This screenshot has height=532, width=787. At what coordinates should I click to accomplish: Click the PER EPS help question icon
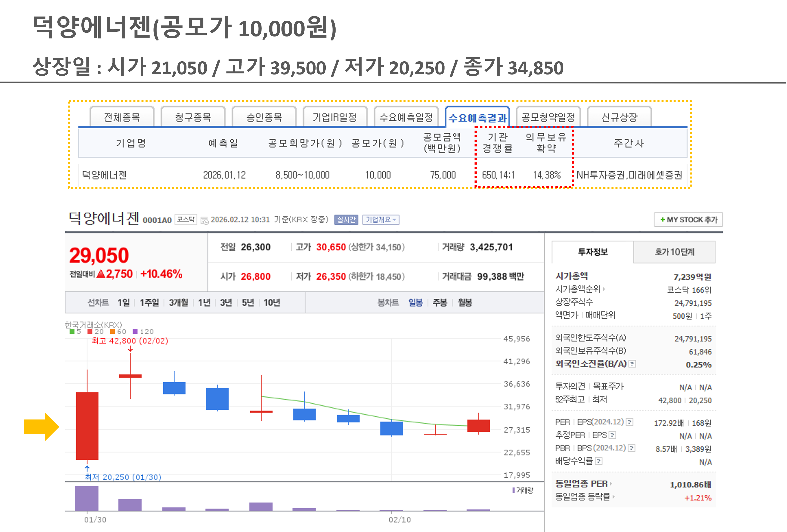[630, 422]
